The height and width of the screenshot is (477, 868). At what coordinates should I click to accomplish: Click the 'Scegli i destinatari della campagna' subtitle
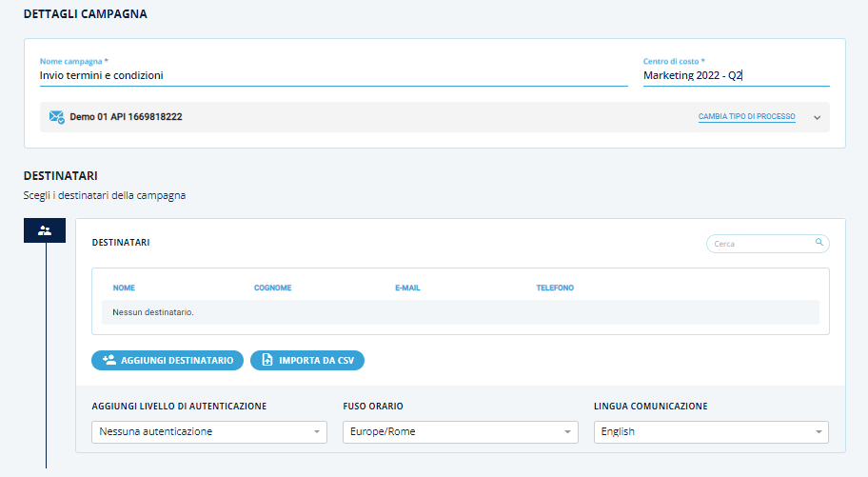click(105, 196)
